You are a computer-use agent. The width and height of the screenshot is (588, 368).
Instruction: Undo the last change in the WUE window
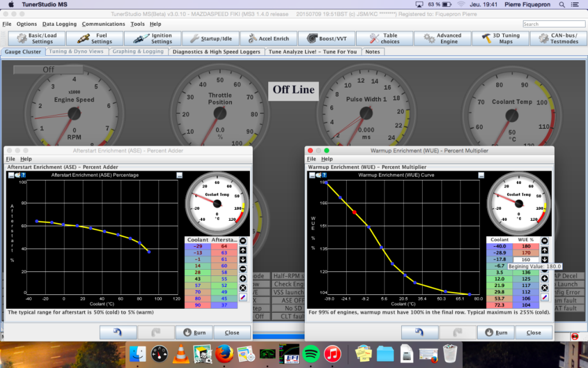point(420,332)
